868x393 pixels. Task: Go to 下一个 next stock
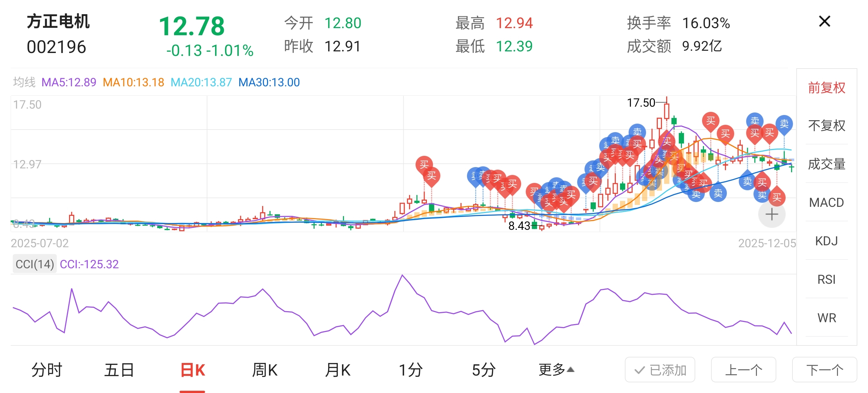click(824, 370)
